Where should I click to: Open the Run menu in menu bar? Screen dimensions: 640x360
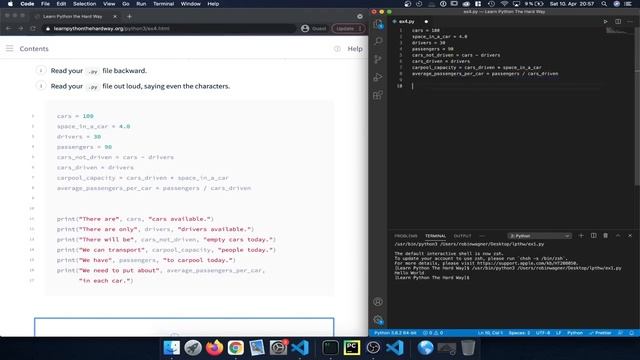pos(141,4)
